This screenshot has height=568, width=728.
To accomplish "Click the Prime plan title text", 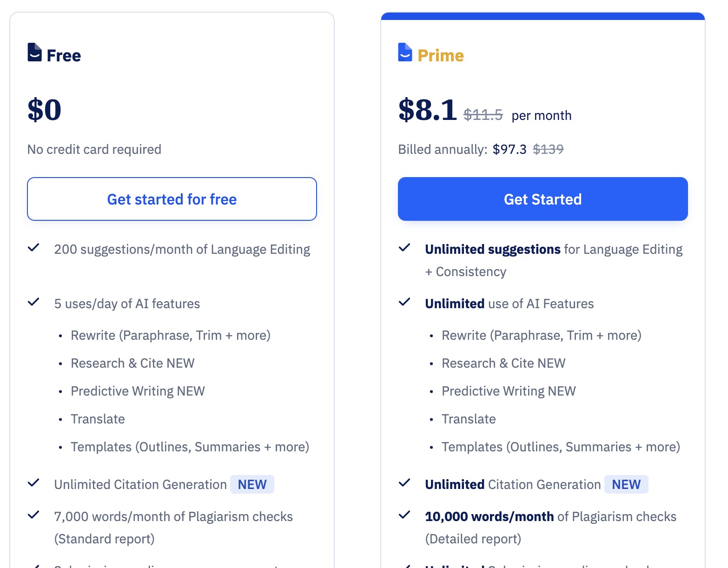I will click(x=441, y=56).
